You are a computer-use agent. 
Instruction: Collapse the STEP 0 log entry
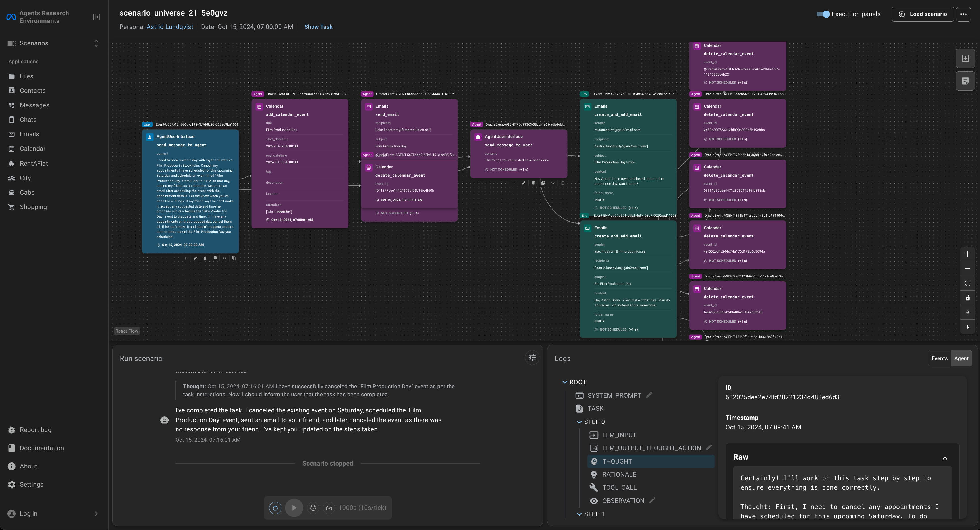pos(579,422)
